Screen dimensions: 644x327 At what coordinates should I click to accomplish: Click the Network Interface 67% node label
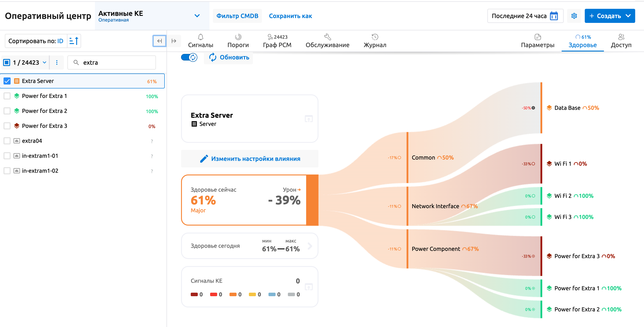pyautogui.click(x=444, y=206)
